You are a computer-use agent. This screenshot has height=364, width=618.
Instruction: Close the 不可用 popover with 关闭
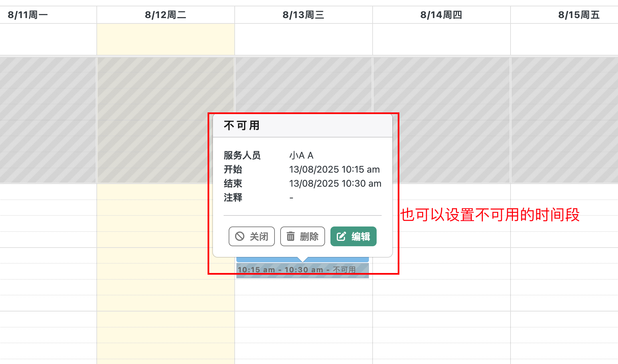(252, 237)
